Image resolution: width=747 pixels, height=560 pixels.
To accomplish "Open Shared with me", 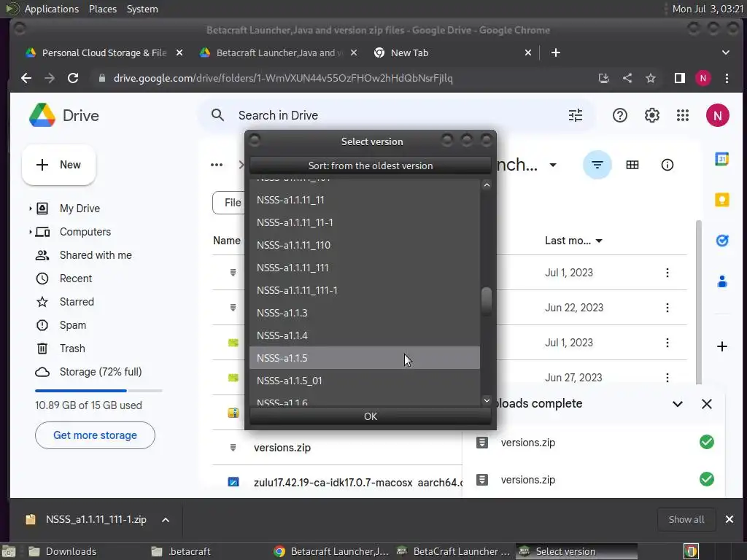I will [96, 255].
